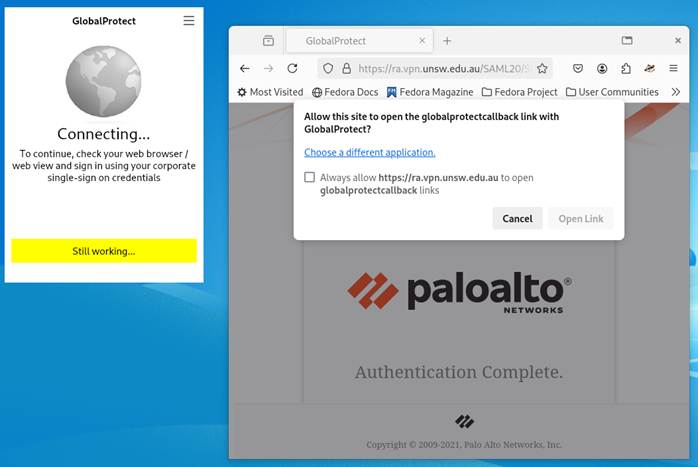Close the Firefox window
Image resolution: width=698 pixels, height=467 pixels.
pos(678,41)
